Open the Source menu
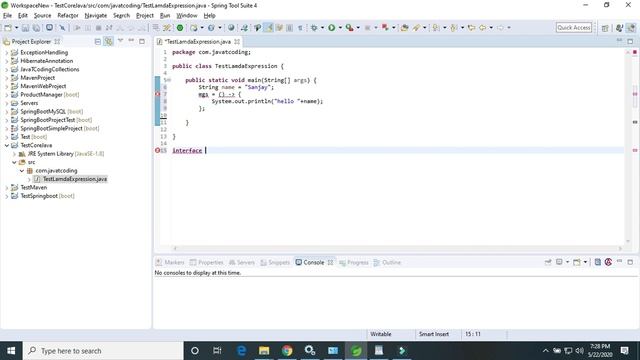 [42, 16]
